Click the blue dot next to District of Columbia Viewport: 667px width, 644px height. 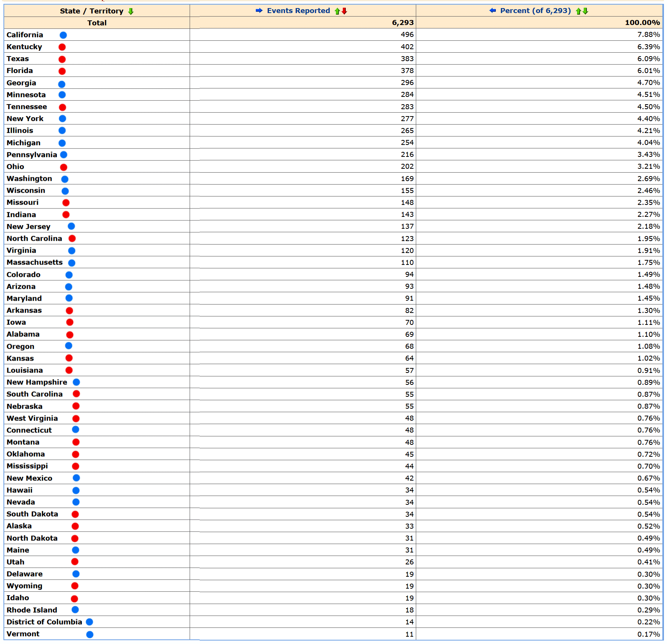point(90,622)
